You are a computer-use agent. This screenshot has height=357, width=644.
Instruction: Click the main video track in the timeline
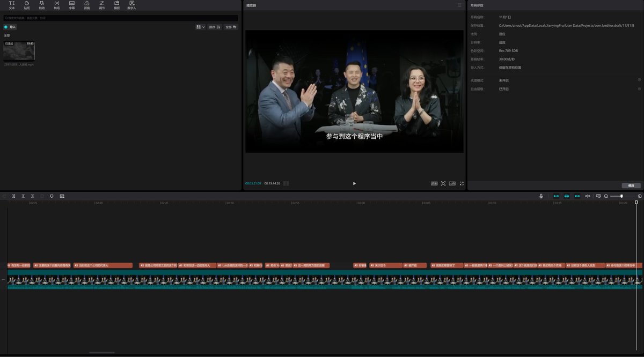tap(325, 280)
